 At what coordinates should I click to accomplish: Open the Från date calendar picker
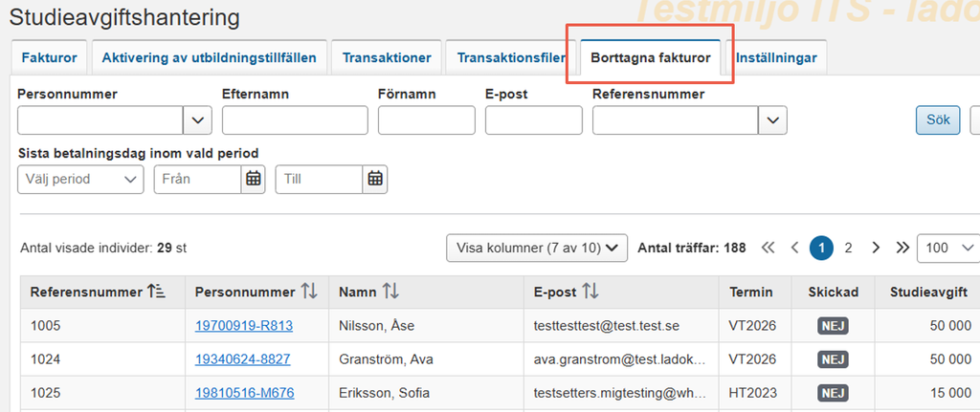[x=253, y=179]
